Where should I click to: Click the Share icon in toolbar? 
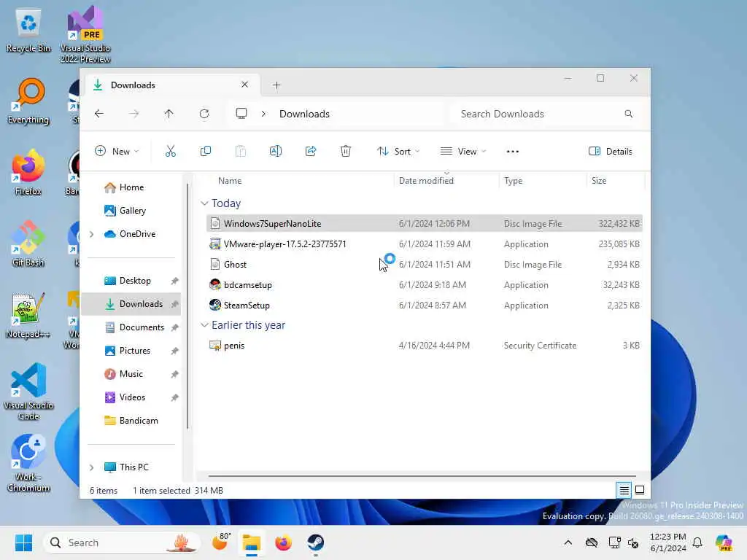pyautogui.click(x=311, y=152)
